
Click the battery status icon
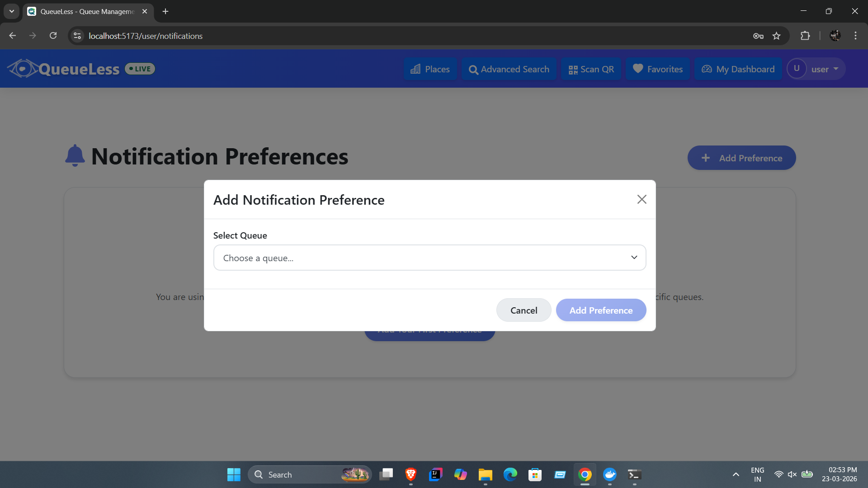click(x=807, y=474)
